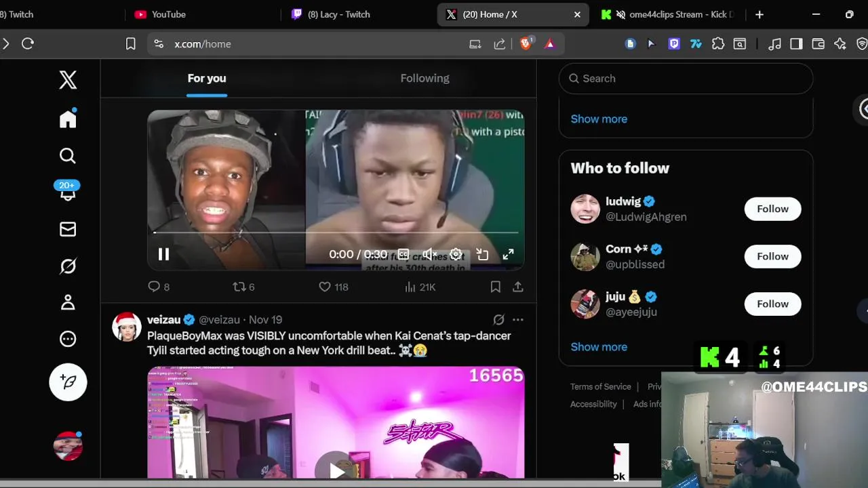Click the x.com/home address bar

coord(202,44)
